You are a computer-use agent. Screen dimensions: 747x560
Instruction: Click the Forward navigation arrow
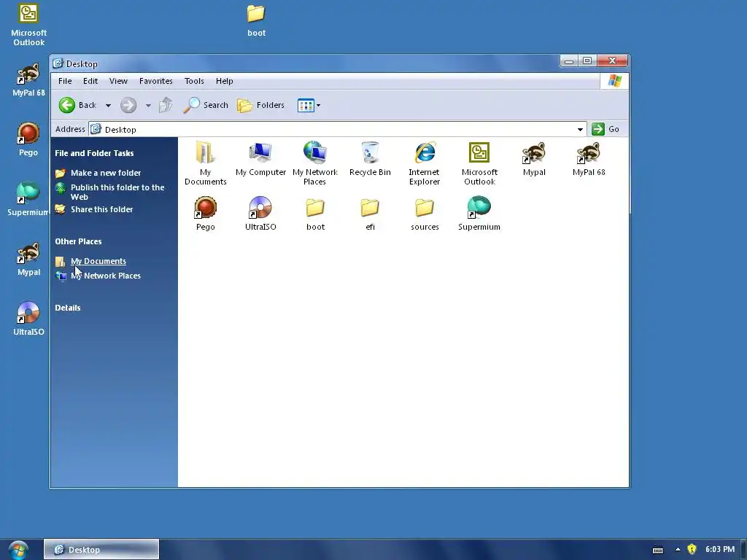(x=128, y=105)
